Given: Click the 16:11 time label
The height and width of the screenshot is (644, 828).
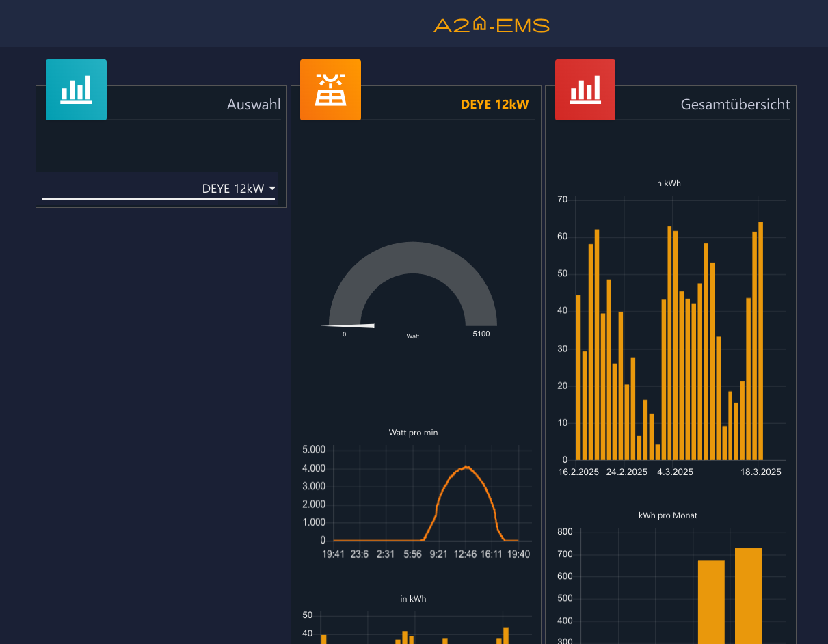Looking at the screenshot, I should pos(492,554).
